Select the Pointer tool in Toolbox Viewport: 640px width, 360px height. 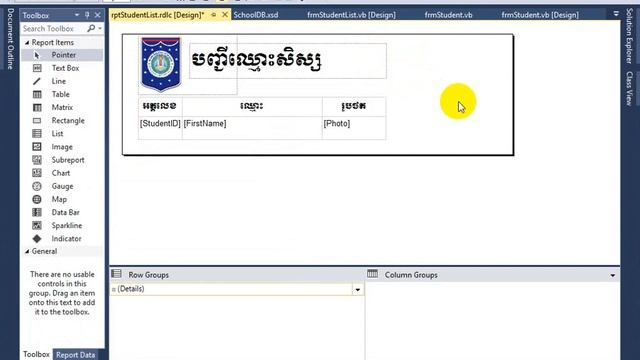tap(62, 55)
